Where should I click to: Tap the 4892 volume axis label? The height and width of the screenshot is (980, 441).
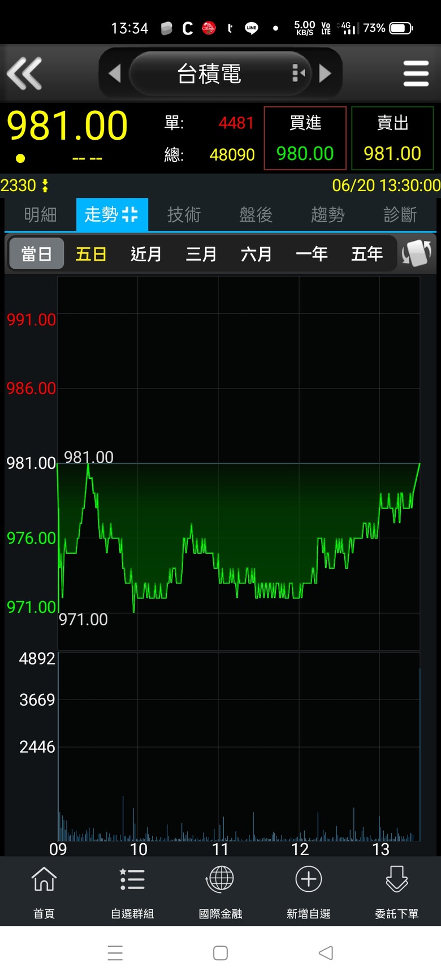tap(37, 658)
